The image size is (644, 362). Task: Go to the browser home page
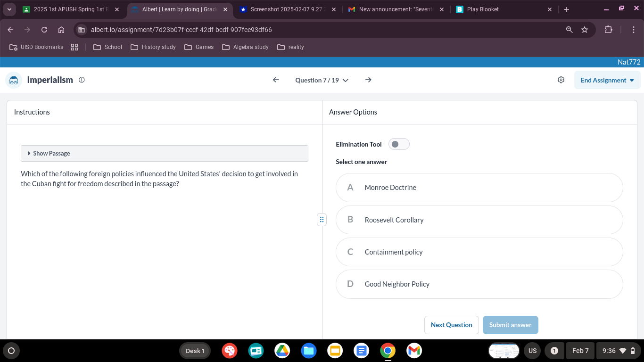point(61,30)
